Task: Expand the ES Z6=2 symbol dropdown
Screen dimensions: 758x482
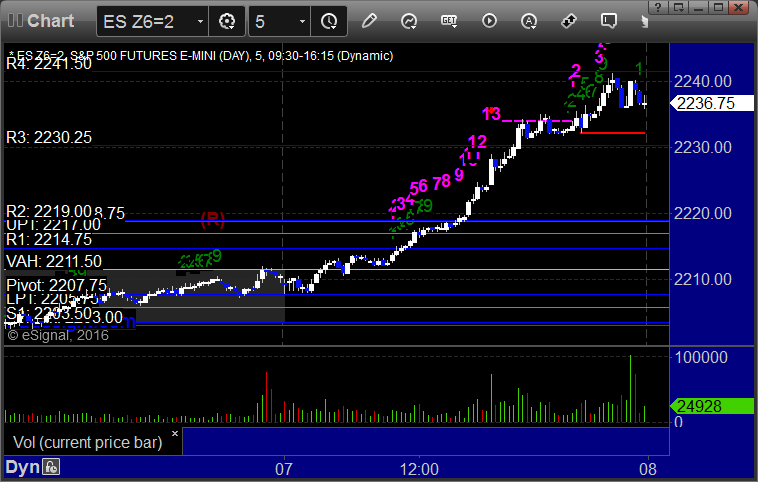Action: [200, 21]
